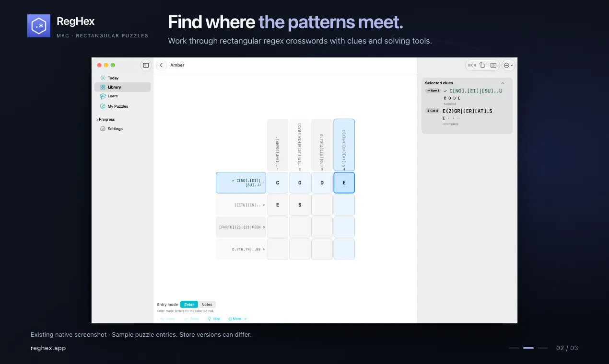Open the Library sidebar item
This screenshot has width=609, height=364.
(122, 87)
